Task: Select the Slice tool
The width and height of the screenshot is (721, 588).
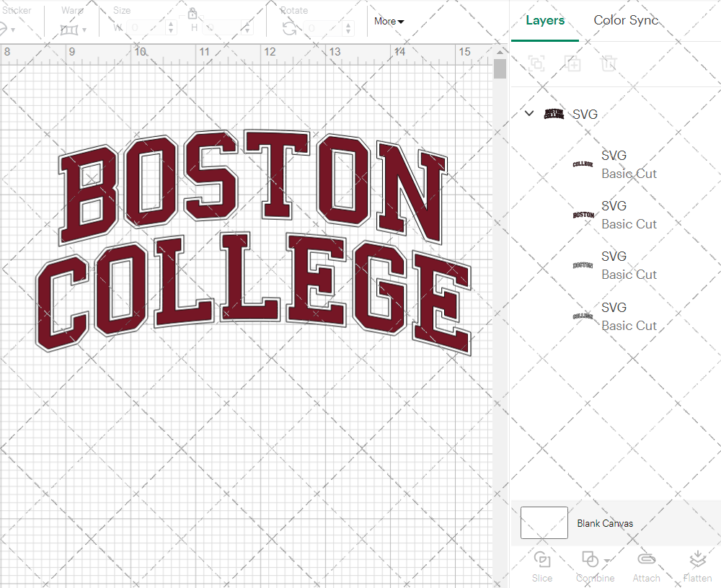Action: click(x=542, y=566)
